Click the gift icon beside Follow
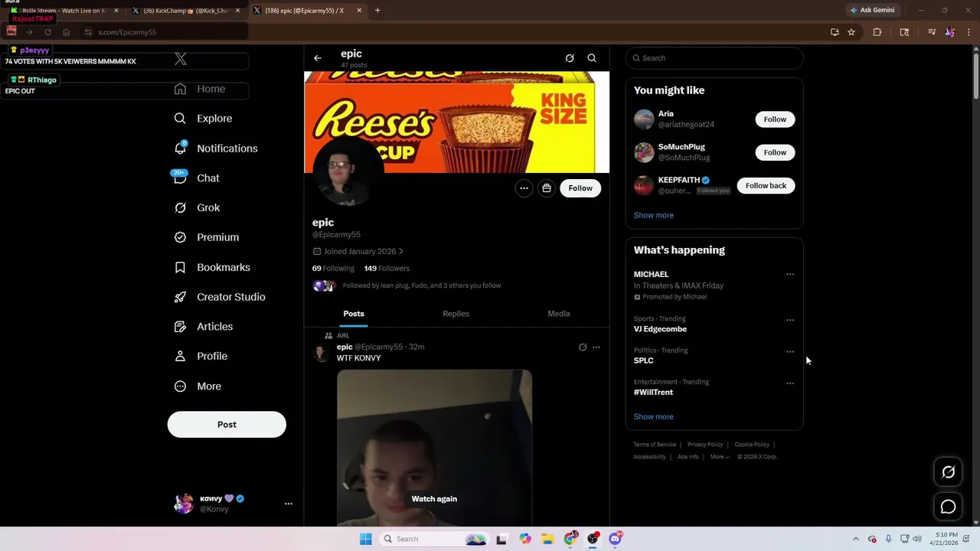Viewport: 980px width, 551px height. click(x=546, y=188)
